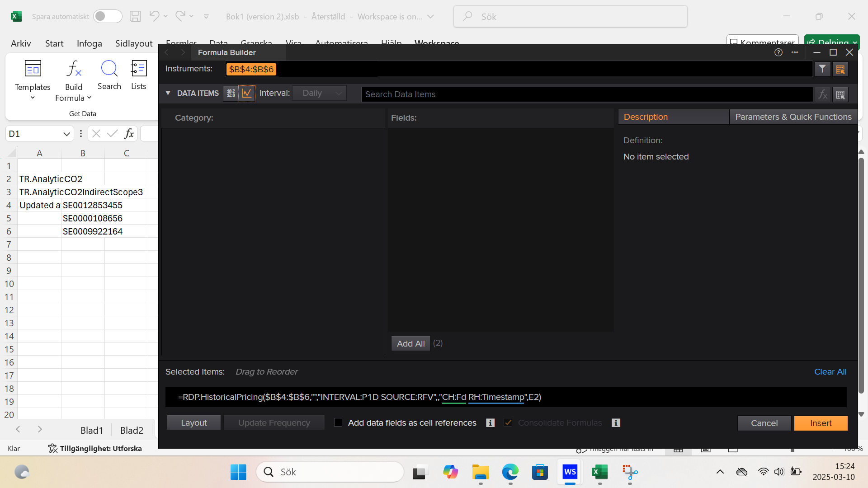Click the cell range selector icon for Instruments
This screenshot has width=868, height=488.
coord(840,69)
